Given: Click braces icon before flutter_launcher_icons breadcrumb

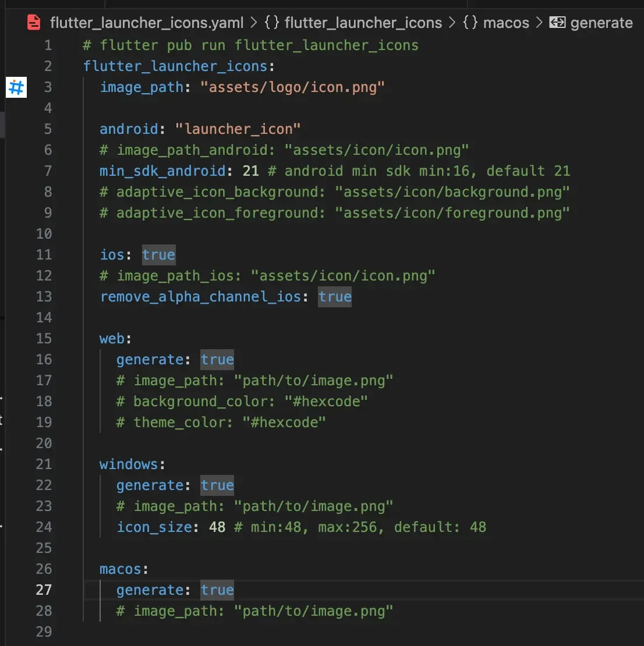Looking at the screenshot, I should pyautogui.click(x=272, y=22).
